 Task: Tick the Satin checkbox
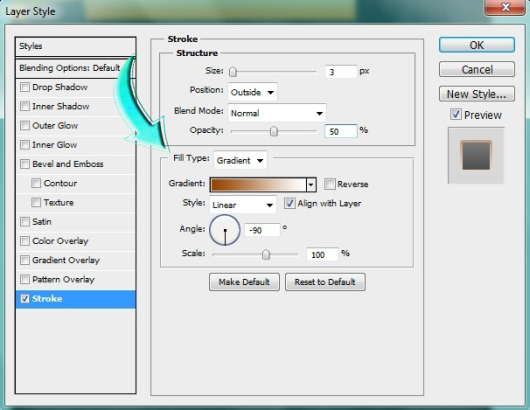(25, 222)
